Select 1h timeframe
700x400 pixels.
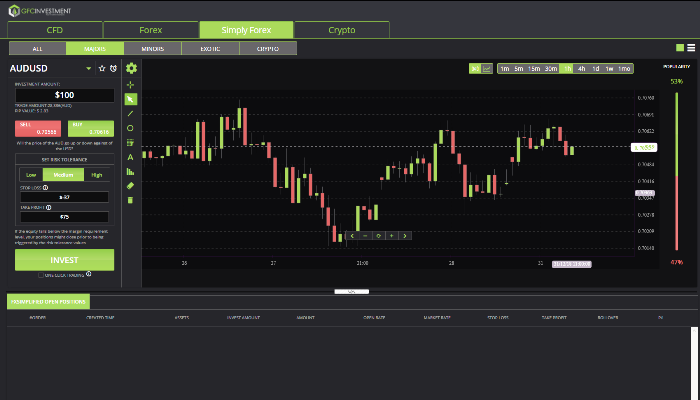[567, 69]
